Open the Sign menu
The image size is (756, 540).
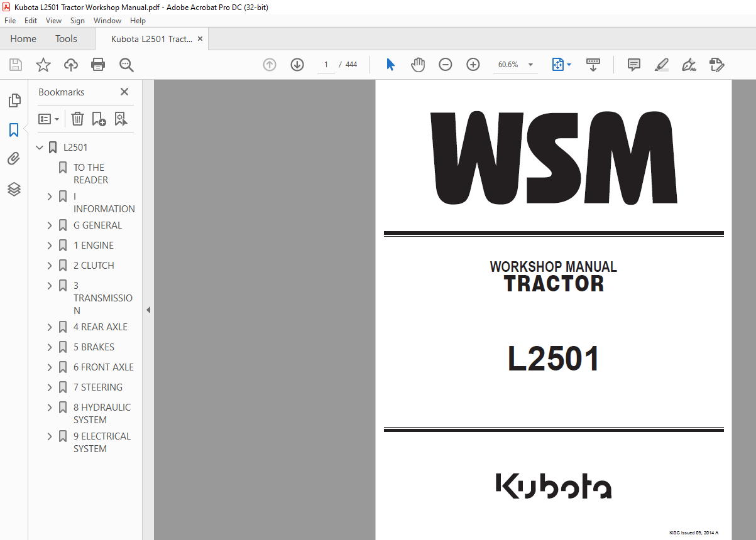[77, 21]
